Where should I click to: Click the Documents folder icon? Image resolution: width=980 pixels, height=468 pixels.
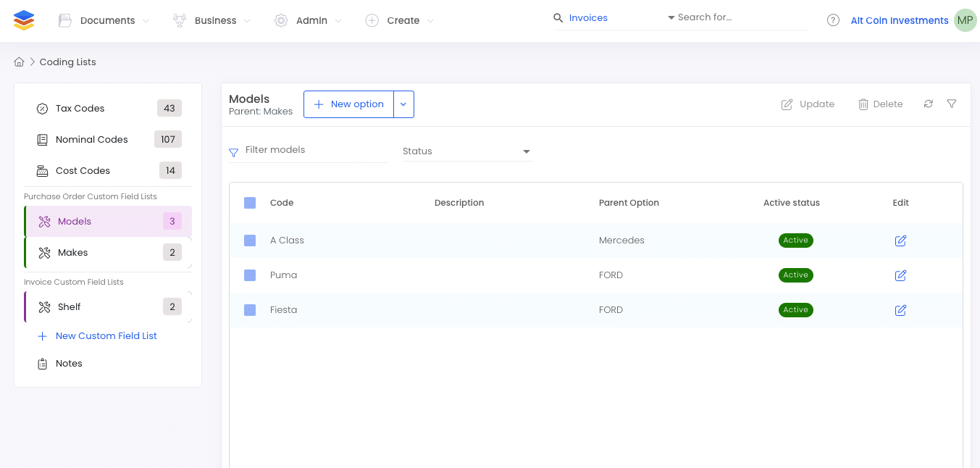[x=65, y=21]
